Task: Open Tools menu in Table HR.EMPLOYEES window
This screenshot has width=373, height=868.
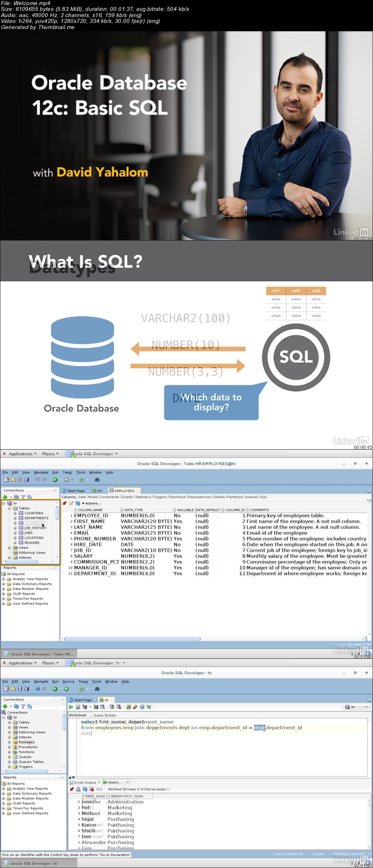Action: 81,472
